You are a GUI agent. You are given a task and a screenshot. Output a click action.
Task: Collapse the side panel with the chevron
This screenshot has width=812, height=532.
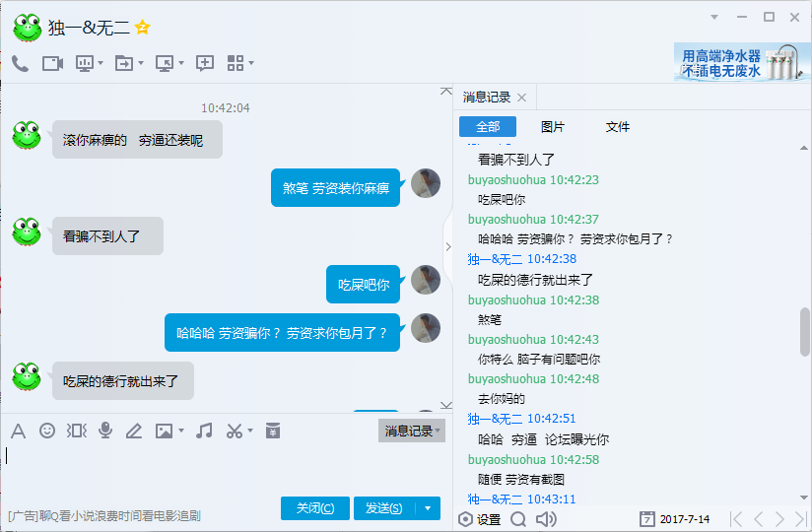pos(448,247)
